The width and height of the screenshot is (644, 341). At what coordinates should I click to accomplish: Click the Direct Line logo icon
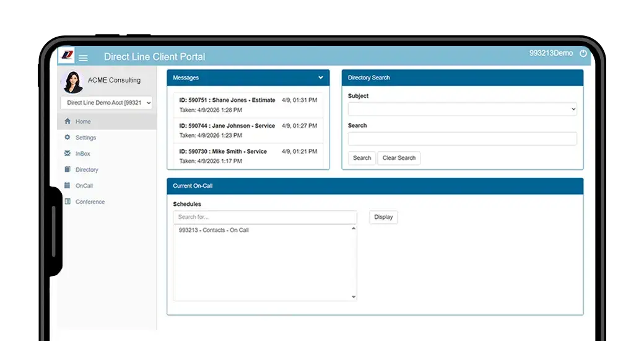click(67, 56)
